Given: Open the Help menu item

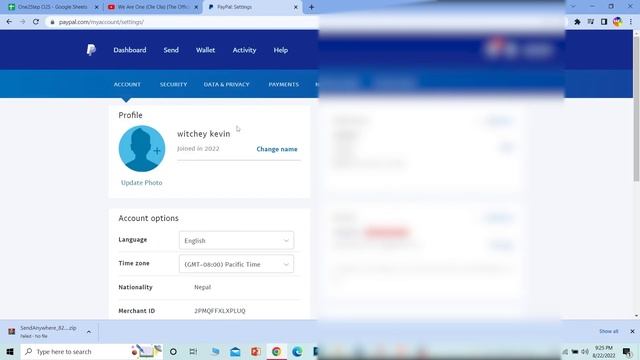Looking at the screenshot, I should [x=280, y=50].
